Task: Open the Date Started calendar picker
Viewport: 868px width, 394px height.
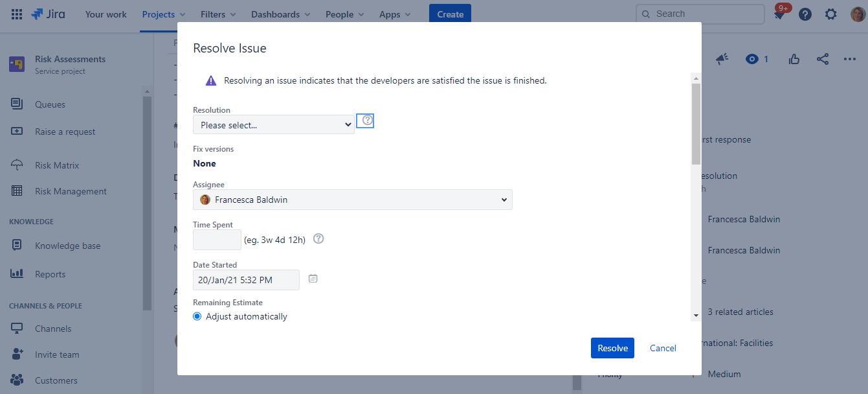Action: (313, 279)
